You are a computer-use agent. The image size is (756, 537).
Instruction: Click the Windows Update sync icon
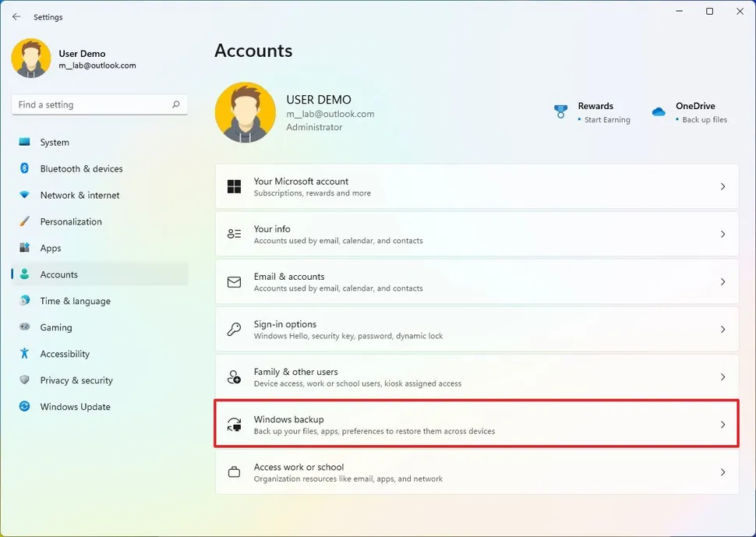25,407
